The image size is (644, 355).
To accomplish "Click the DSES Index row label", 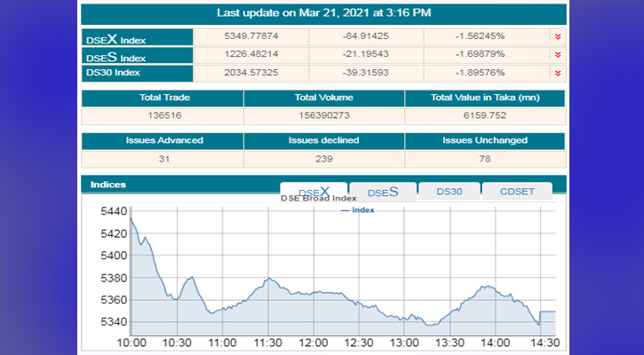I will (137, 56).
